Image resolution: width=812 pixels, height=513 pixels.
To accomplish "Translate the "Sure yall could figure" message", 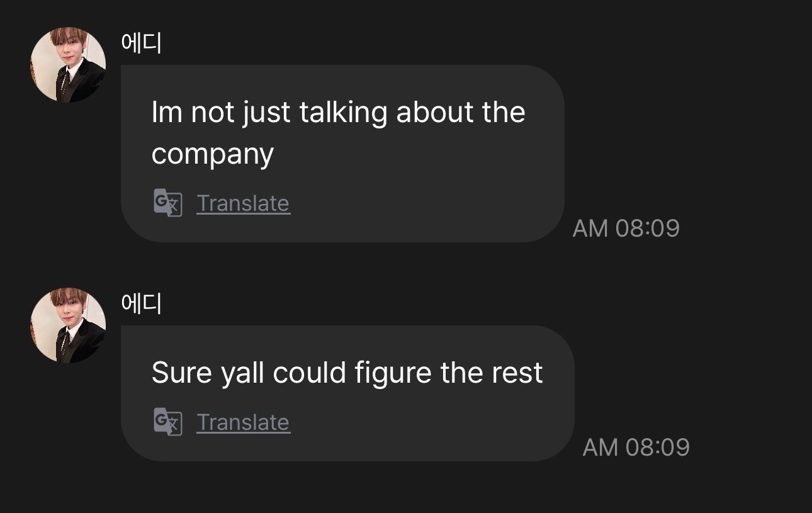I will 243,422.
